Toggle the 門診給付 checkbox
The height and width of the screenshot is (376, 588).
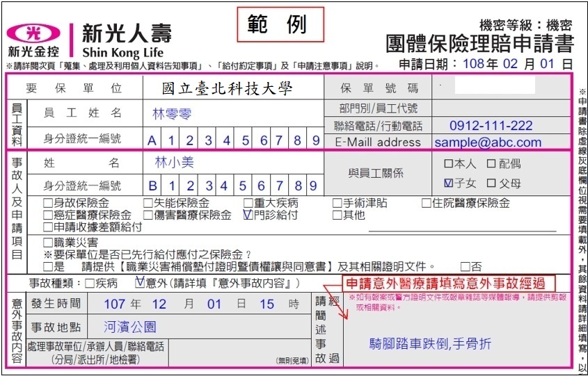[x=248, y=215]
